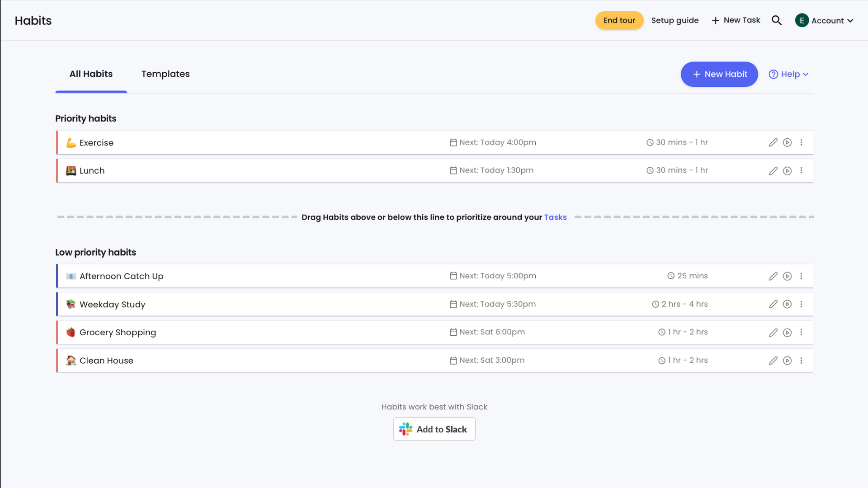868x488 pixels.
Task: Click the End tour button
Action: tap(619, 20)
